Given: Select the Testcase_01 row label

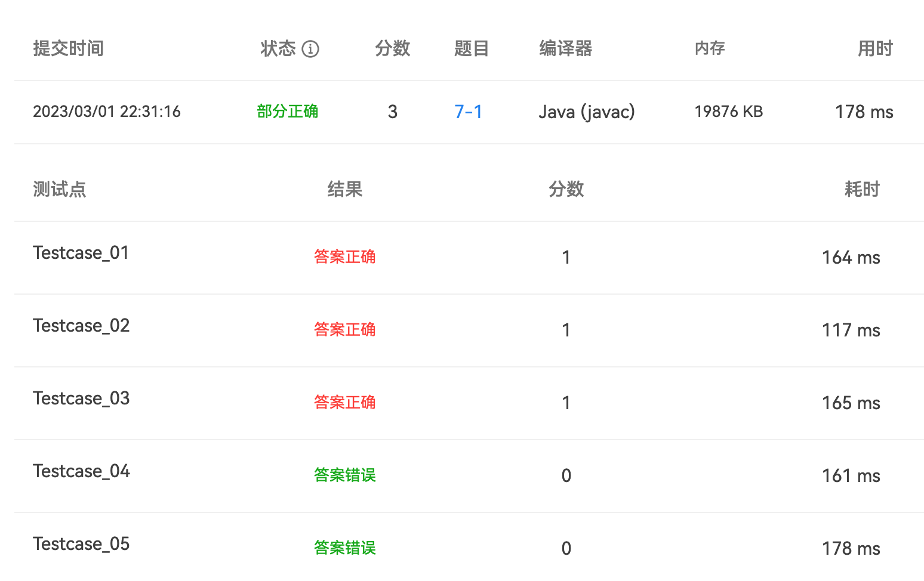Looking at the screenshot, I should (81, 253).
